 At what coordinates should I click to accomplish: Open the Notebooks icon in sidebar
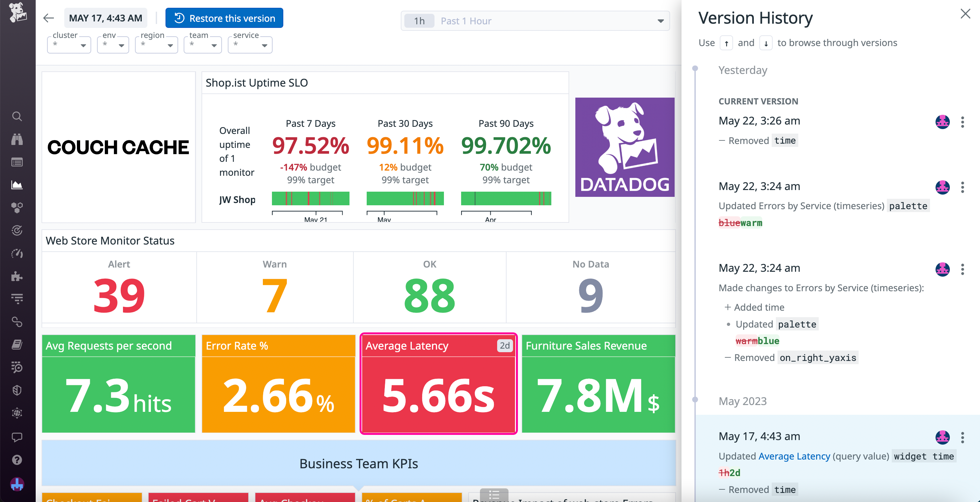[17, 345]
